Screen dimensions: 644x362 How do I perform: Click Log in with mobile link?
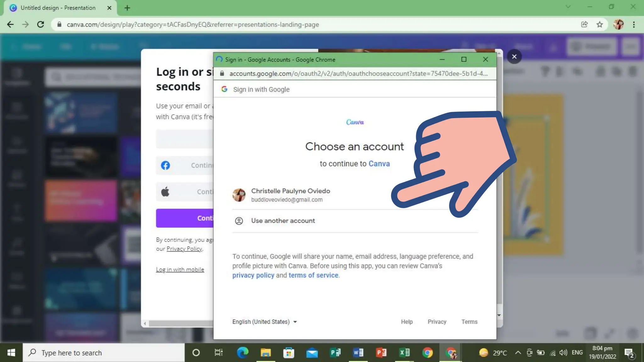pos(180,270)
